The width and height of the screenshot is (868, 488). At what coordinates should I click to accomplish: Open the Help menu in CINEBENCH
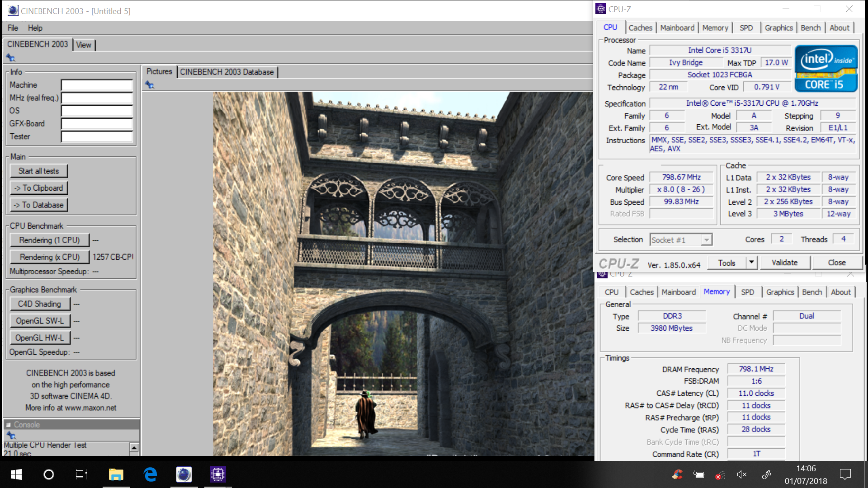[x=35, y=28]
